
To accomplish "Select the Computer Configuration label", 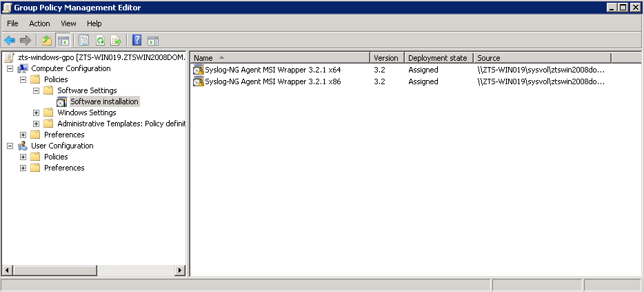I will 70,68.
